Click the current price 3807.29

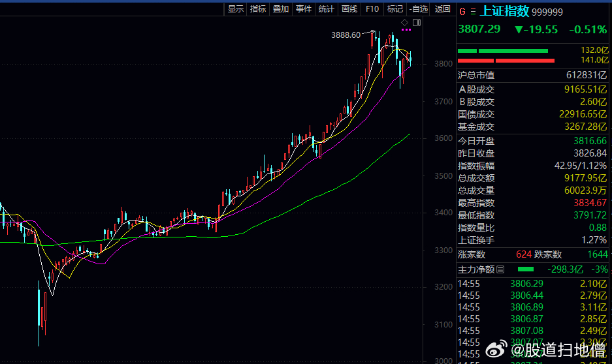(x=479, y=29)
